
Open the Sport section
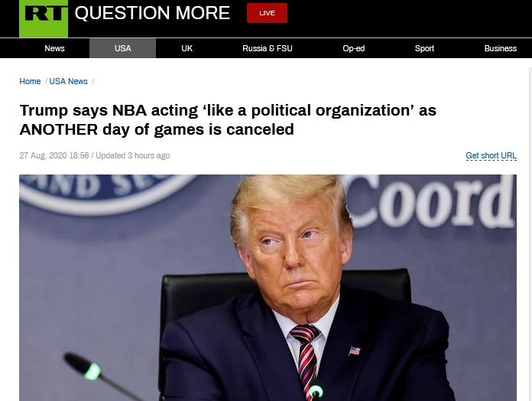click(424, 48)
